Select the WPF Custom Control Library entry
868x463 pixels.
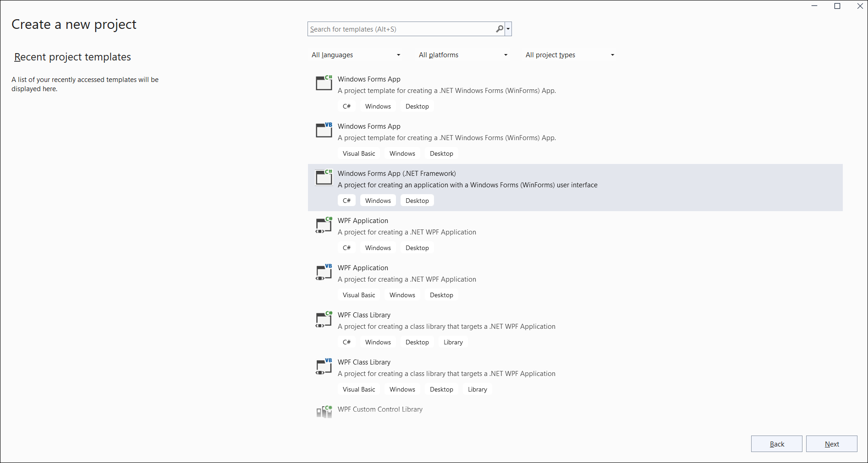(x=380, y=409)
